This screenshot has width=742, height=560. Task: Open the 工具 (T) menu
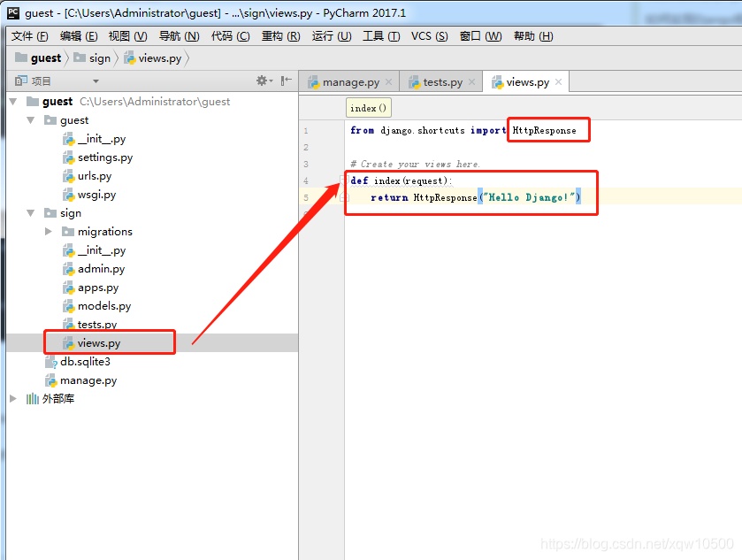(381, 36)
